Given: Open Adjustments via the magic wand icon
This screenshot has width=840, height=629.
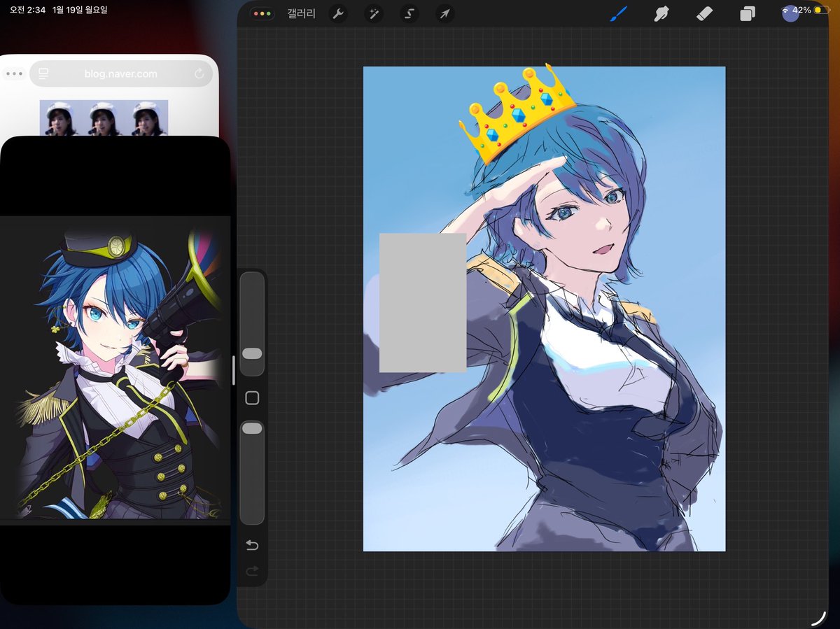Looking at the screenshot, I should [374, 14].
